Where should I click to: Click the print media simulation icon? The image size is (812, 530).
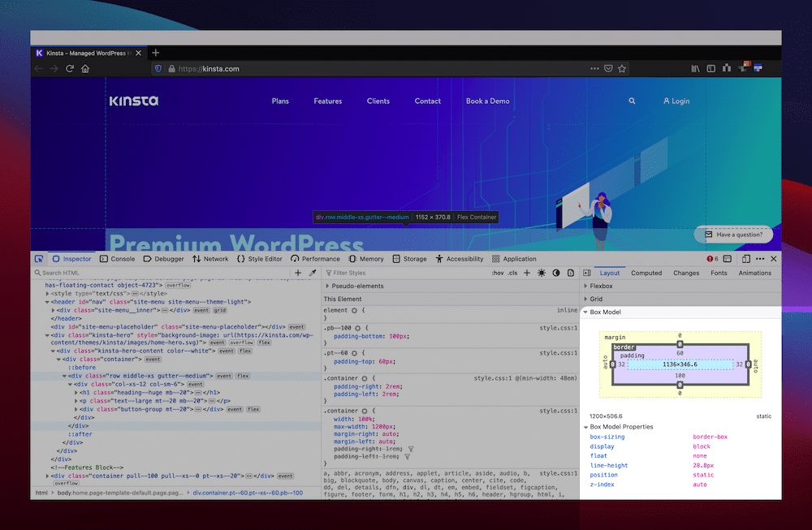tap(570, 273)
